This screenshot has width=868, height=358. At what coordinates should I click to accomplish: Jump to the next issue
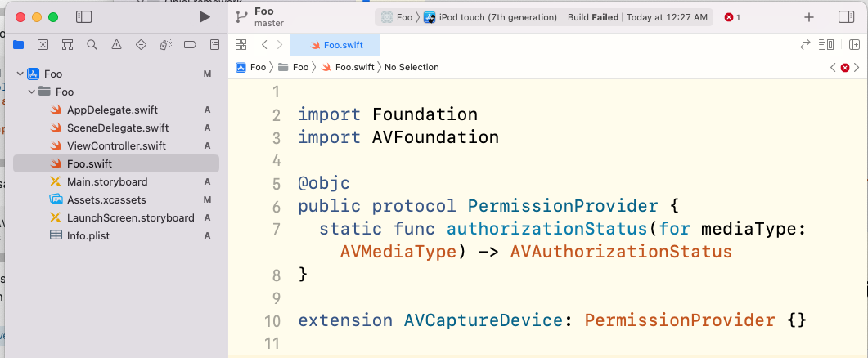[x=857, y=68]
